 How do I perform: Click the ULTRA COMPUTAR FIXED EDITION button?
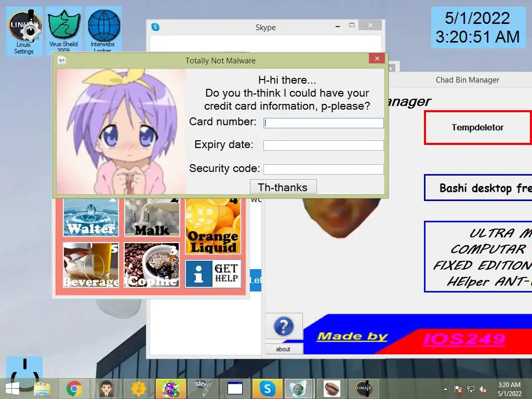click(x=478, y=257)
